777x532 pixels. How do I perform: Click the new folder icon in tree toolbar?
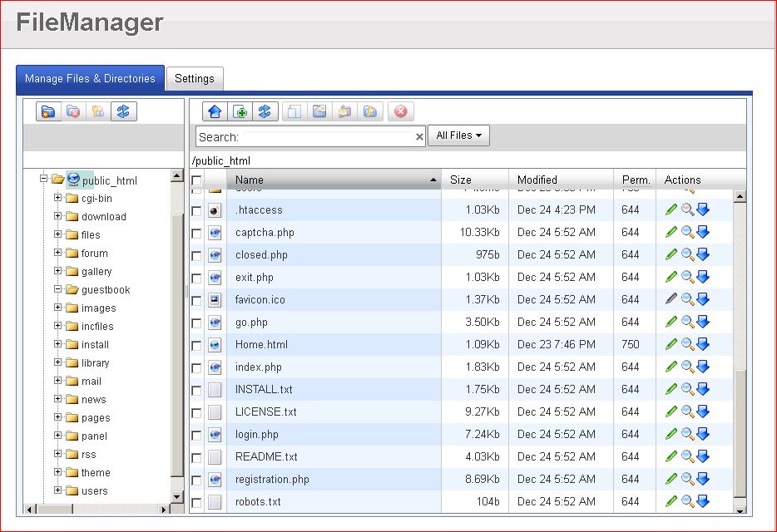[48, 111]
